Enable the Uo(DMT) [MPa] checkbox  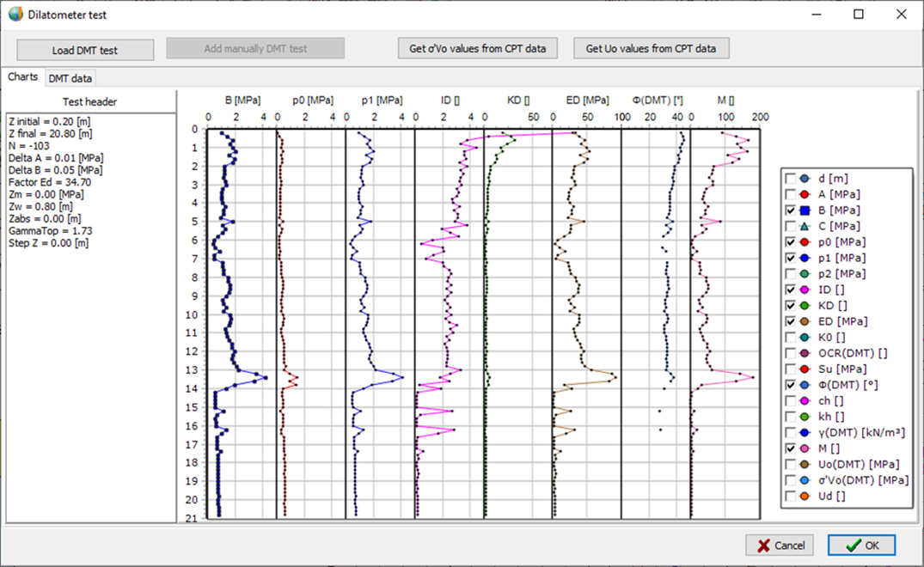(x=791, y=465)
